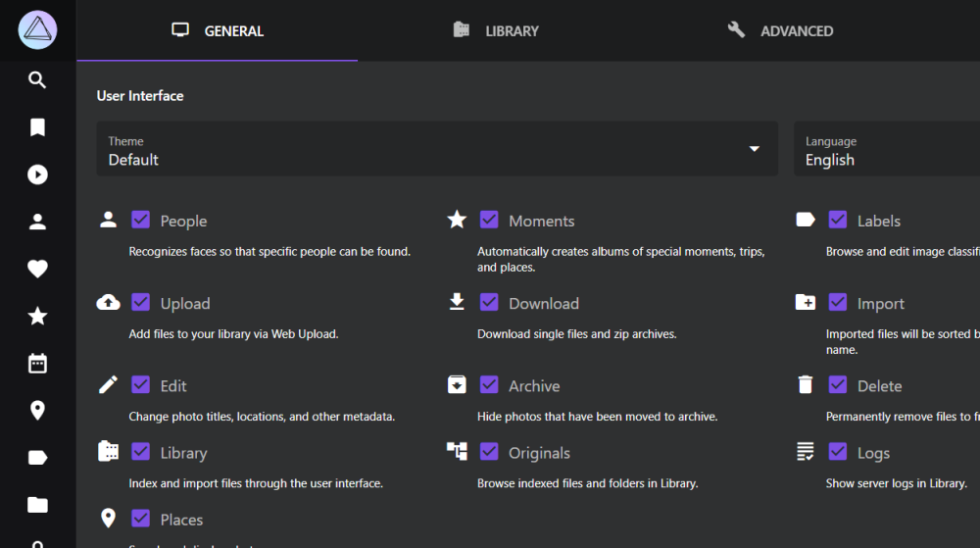Open the Language dropdown showing English
This screenshot has width=980, height=548.
point(886,149)
